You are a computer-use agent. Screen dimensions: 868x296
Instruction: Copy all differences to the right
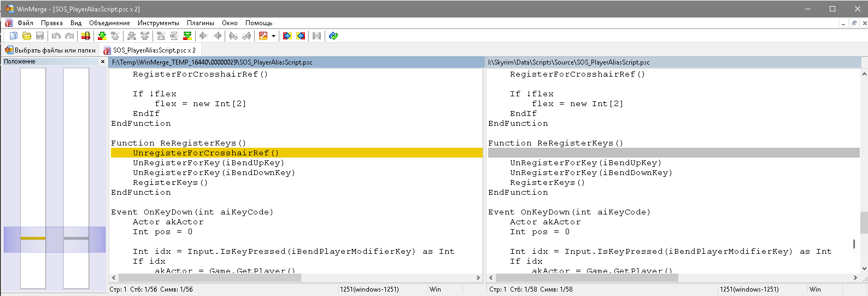(x=287, y=36)
